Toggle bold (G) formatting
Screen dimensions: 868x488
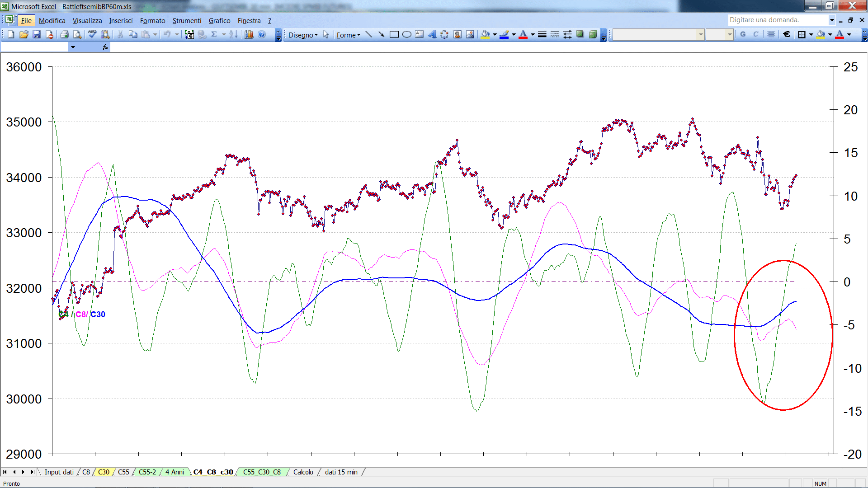743,34
